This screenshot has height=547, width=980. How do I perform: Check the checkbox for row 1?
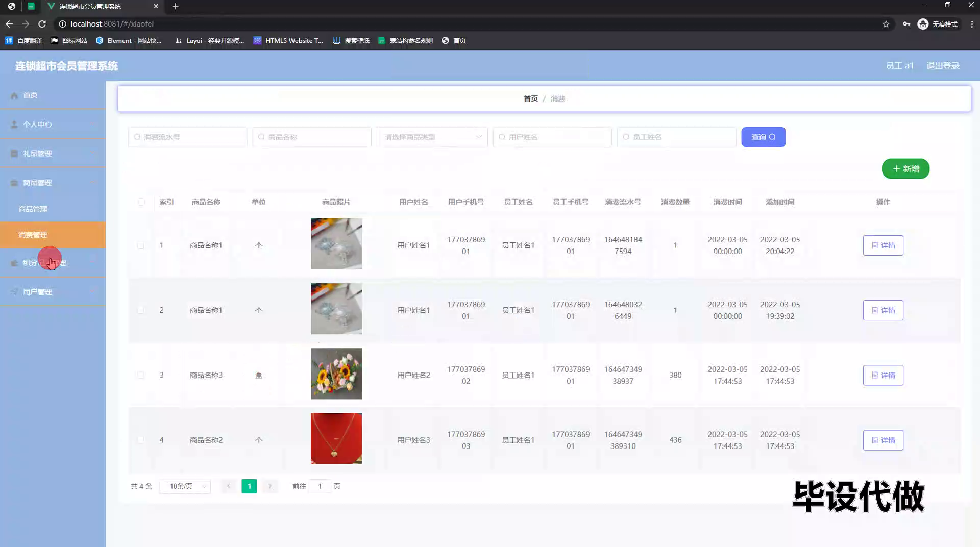pos(140,245)
